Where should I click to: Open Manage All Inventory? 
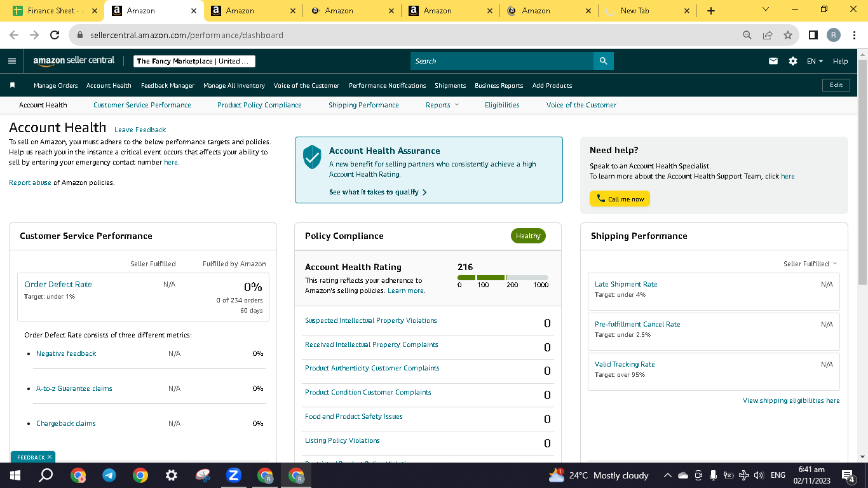(x=234, y=85)
